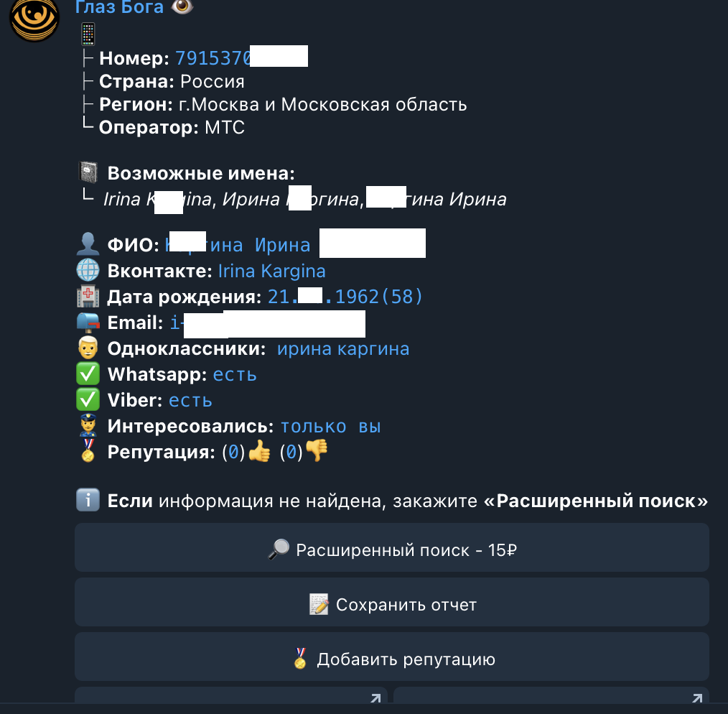Click the Whatsapp есть value

tap(235, 374)
